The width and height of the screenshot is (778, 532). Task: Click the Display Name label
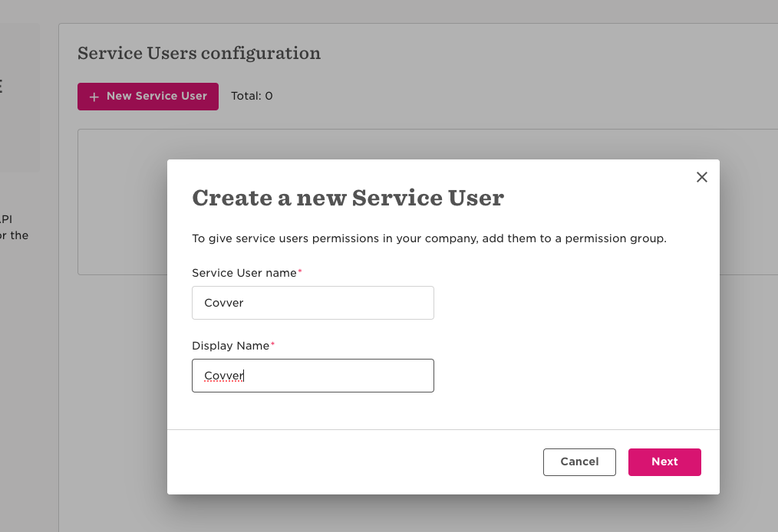point(231,346)
